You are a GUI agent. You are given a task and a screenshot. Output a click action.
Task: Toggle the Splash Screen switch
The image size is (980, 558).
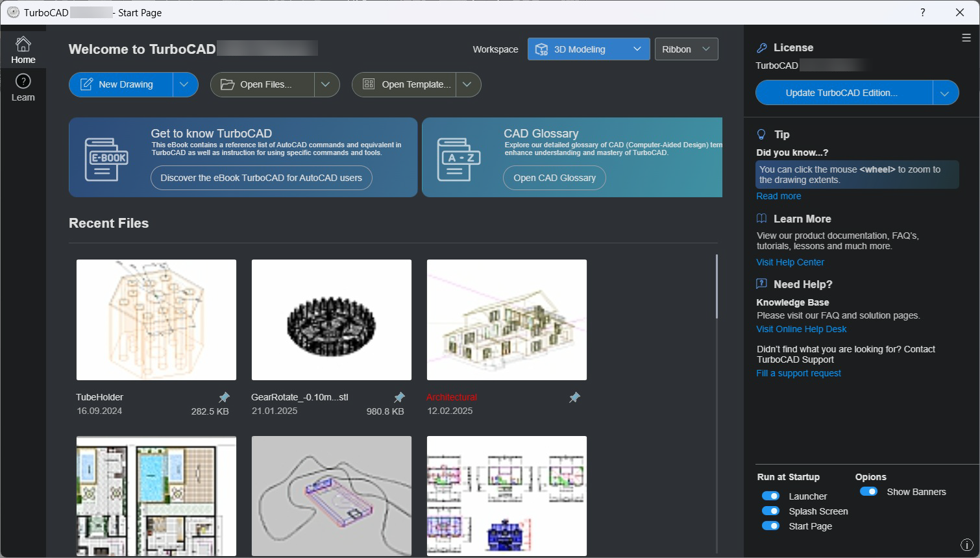pos(770,511)
